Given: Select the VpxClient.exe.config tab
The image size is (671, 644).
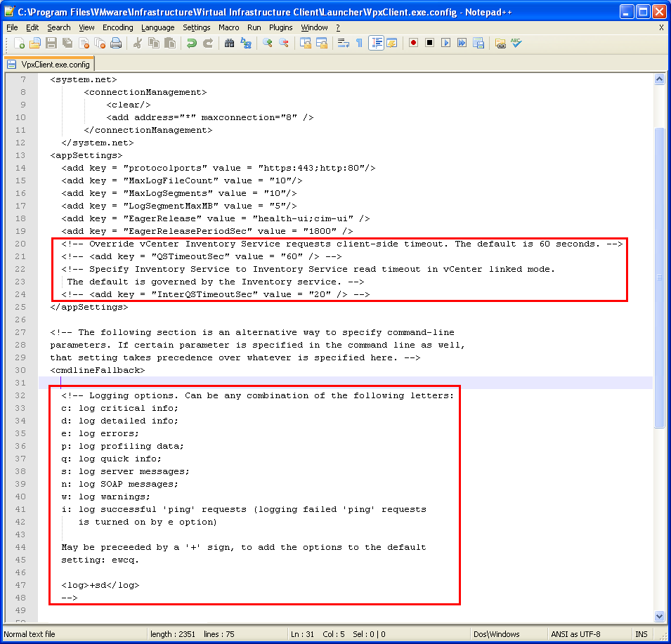Looking at the screenshot, I should [49, 65].
